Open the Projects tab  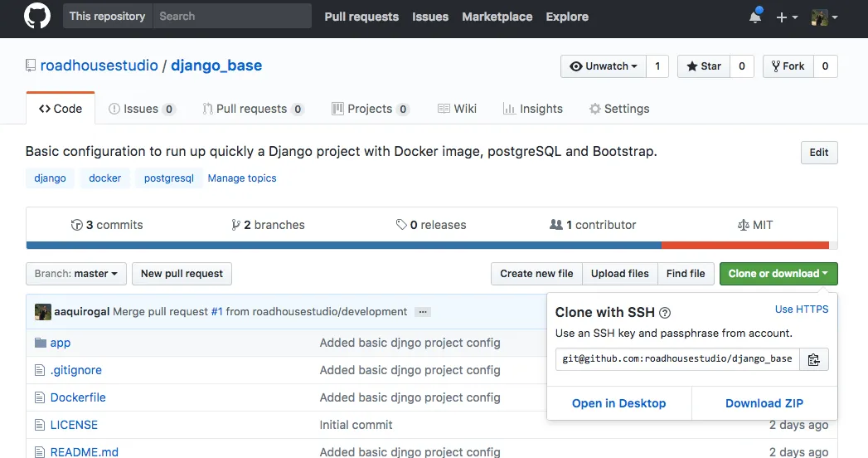pos(370,109)
